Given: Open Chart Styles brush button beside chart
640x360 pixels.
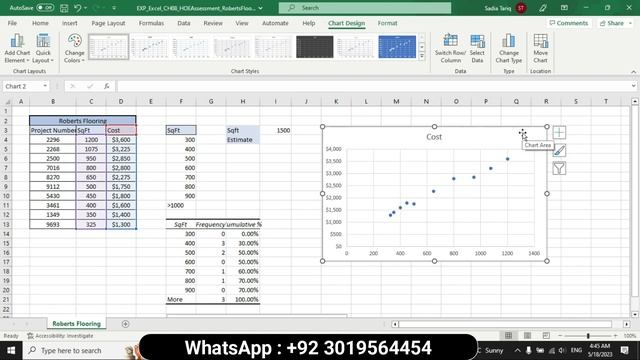Looking at the screenshot, I should click(x=559, y=150).
